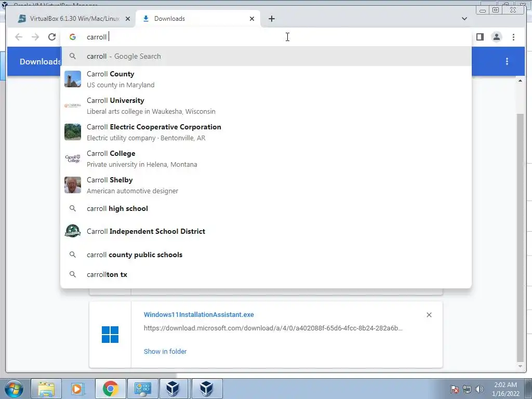Click Action Center flag tray icon

pos(455,389)
